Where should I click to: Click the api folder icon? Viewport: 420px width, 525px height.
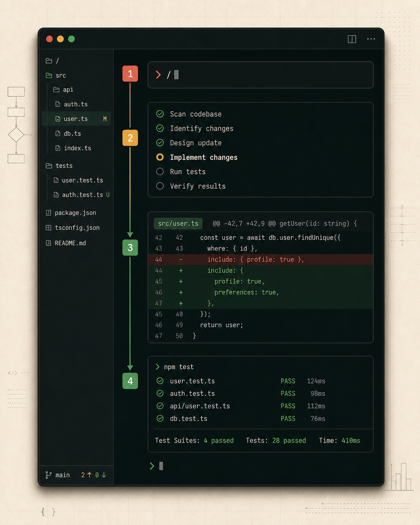57,89
